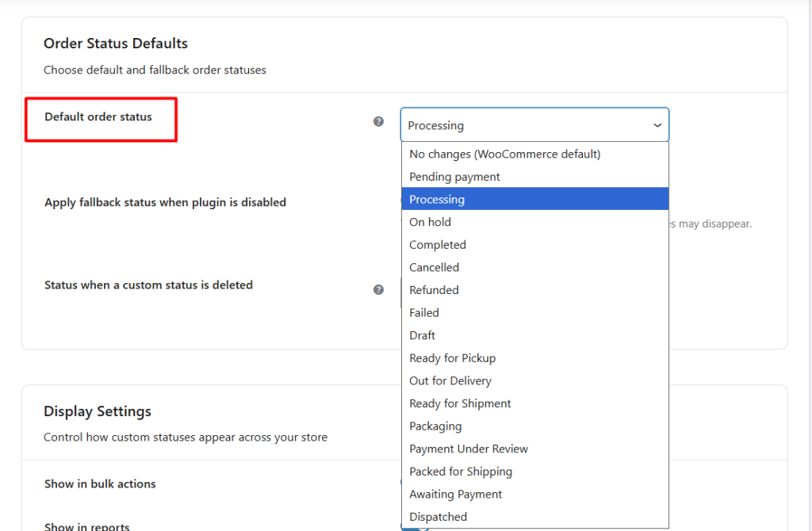The width and height of the screenshot is (812, 531).
Task: Select 'Packed for Shipping' option
Action: 461,472
